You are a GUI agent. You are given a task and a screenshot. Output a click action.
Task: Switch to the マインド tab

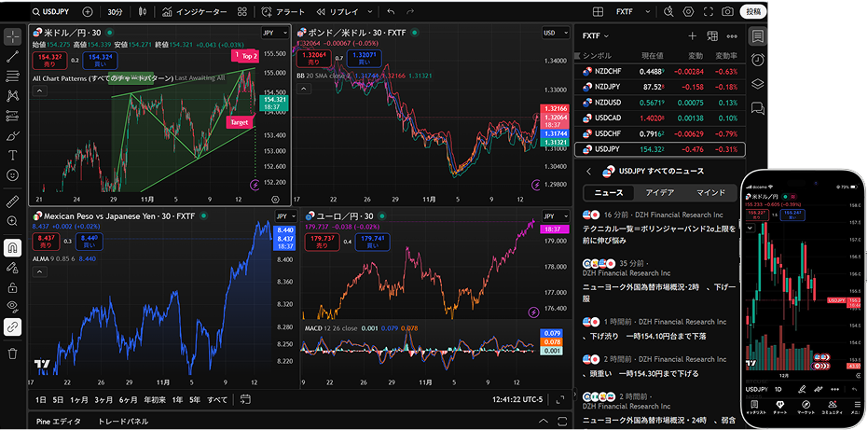tap(710, 193)
